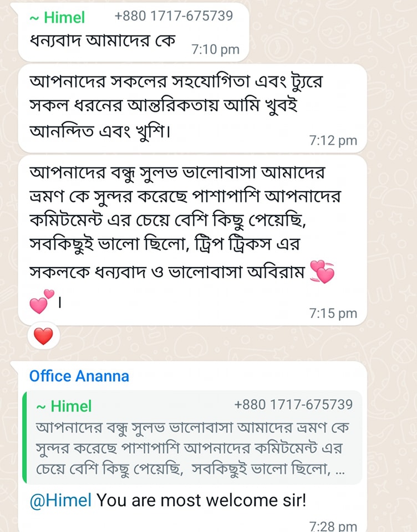Select the ধন্যবাদ আমাদের কে message
This screenshot has width=417, height=532.
tap(103, 42)
